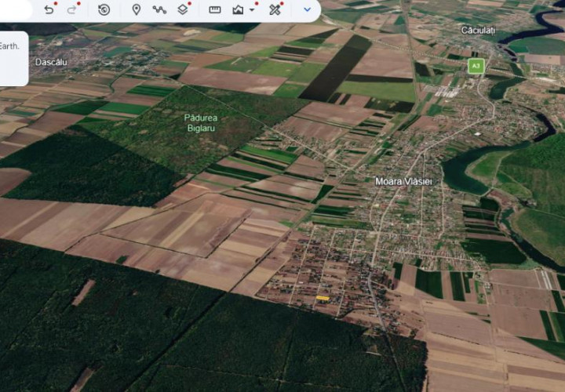
Task: Click the elevation profile mountain icon
Action: click(x=238, y=9)
